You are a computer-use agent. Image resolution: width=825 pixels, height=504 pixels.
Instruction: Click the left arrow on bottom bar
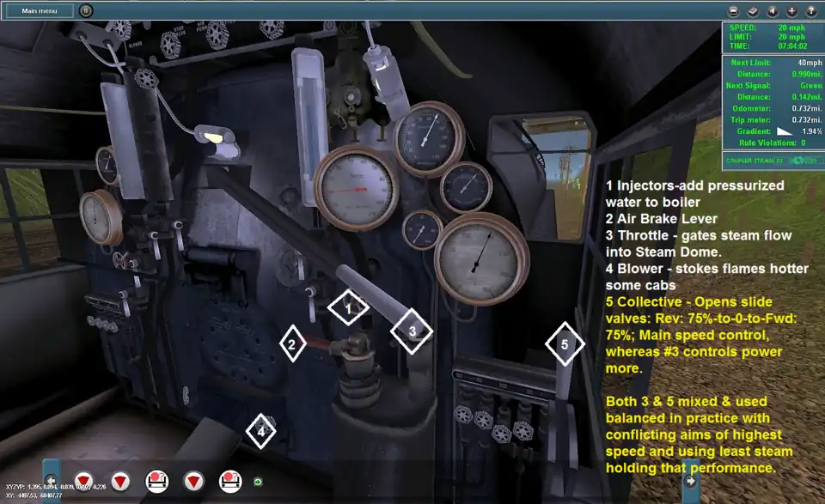click(52, 481)
